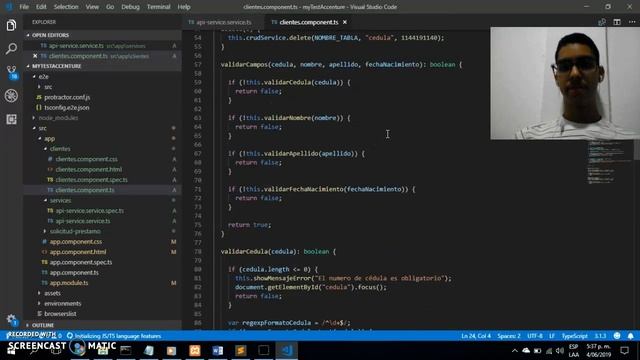Click the VS Code taskbar icon

(287, 350)
